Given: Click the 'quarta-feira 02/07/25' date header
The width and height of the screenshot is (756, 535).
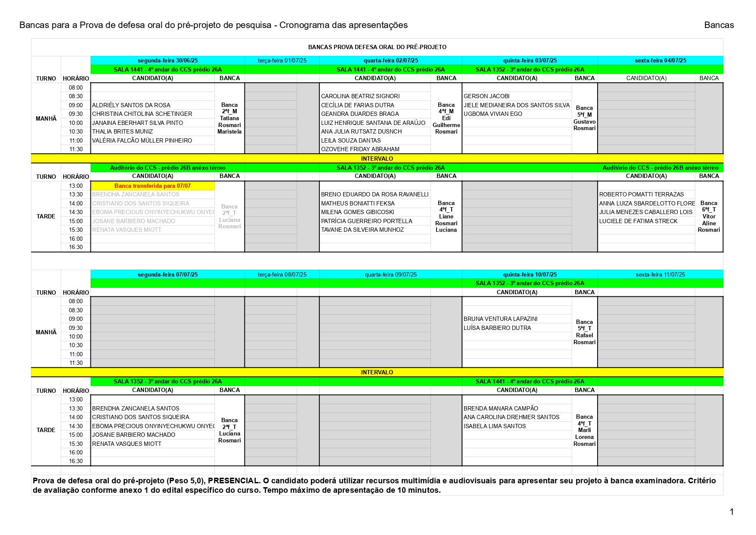Looking at the screenshot, I should point(390,61).
